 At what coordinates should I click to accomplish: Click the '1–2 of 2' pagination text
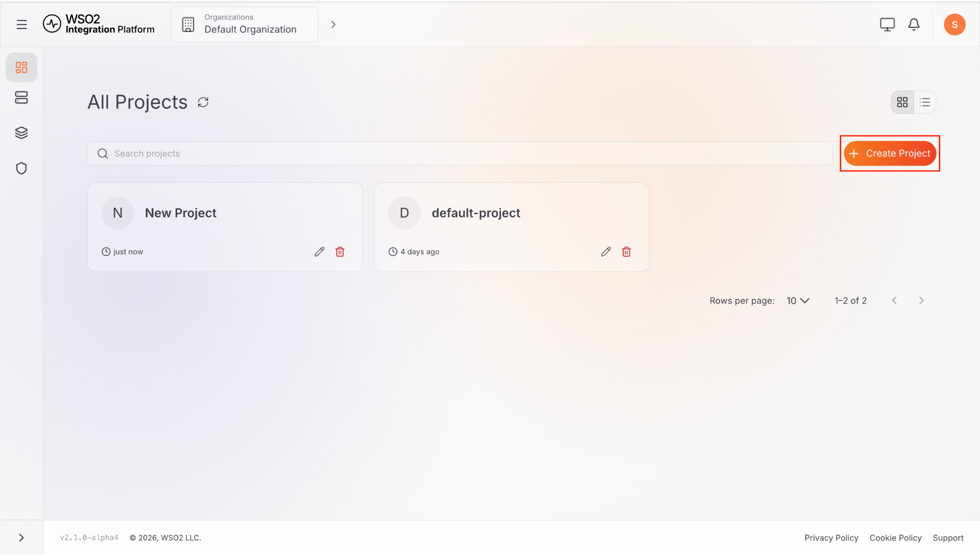click(851, 301)
